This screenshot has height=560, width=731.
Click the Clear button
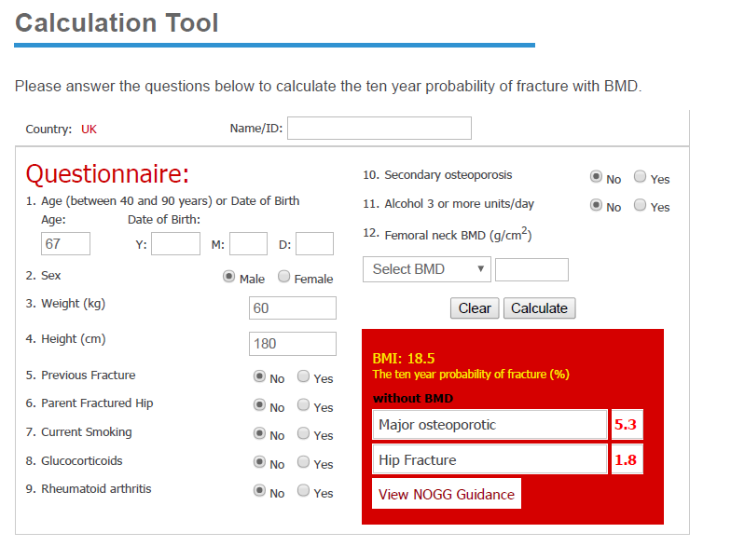[475, 308]
